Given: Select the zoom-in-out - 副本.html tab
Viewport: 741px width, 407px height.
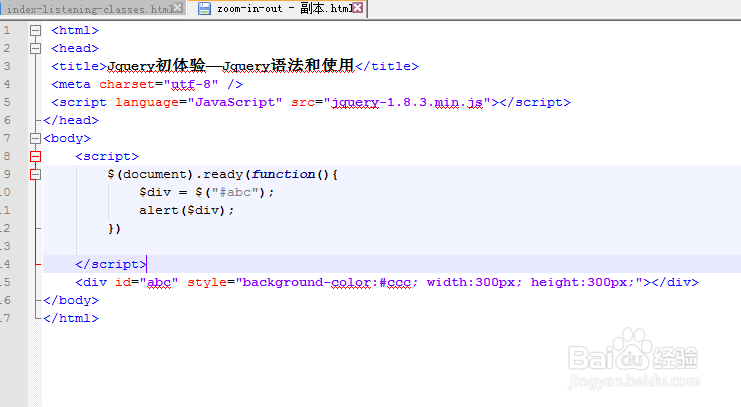Looking at the screenshot, I should tap(279, 9).
